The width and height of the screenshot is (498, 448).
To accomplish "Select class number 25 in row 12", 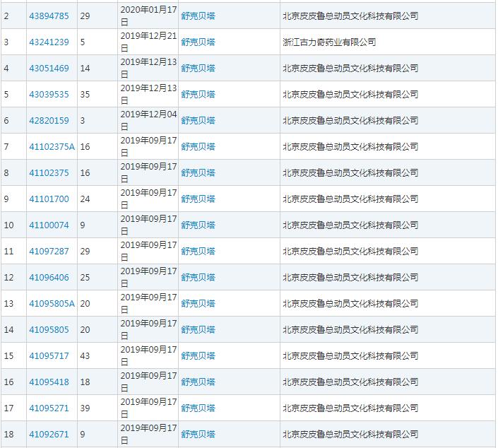I will pyautogui.click(x=85, y=278).
